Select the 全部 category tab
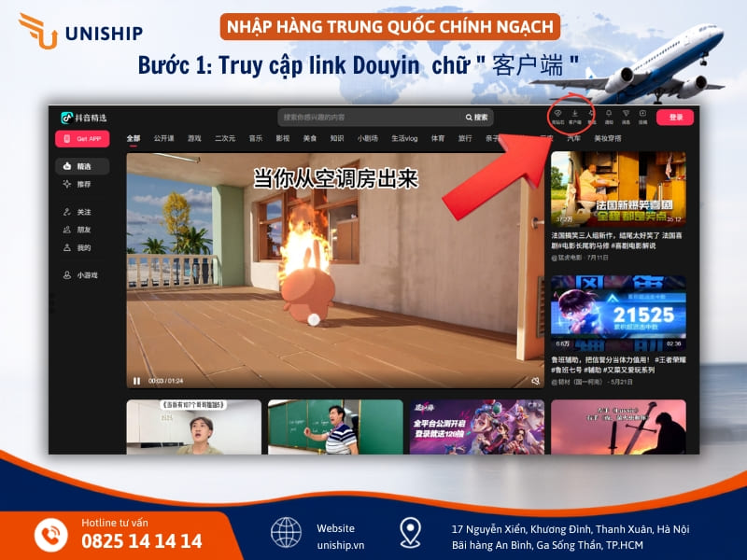Screen dimensions: 747x560 tap(134, 138)
